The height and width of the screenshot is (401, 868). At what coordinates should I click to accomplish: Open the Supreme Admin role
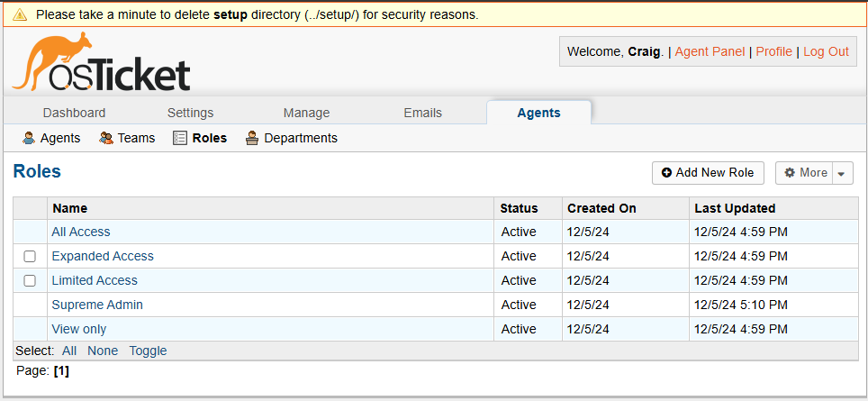point(97,305)
